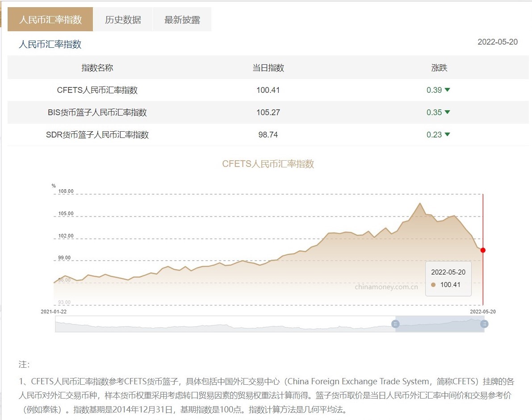This screenshot has height=420, width=532.
Task: Click the unselected gray area of the timeline slider
Action: click(x=223, y=324)
